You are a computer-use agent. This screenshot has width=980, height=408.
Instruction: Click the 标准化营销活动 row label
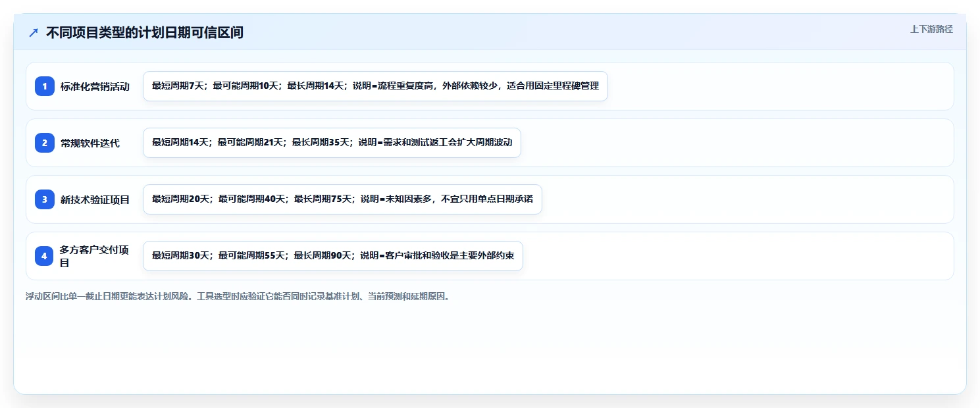pyautogui.click(x=95, y=86)
